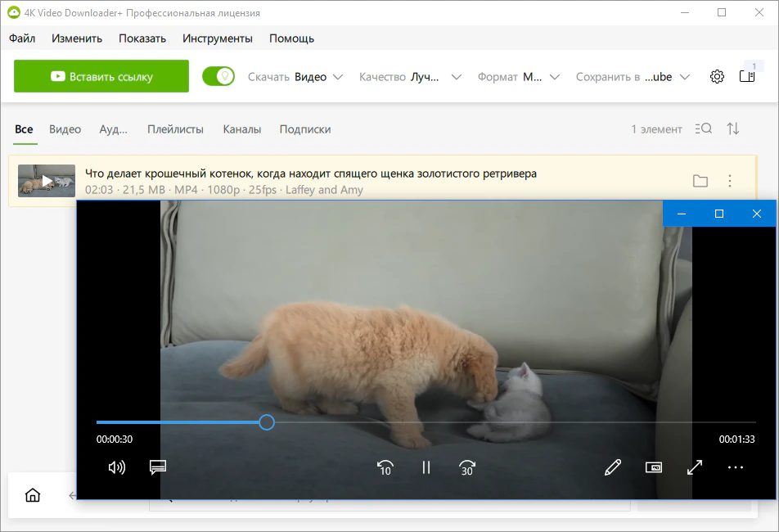Screen dimensions: 779x532
Task: Skip back 10 seconds in player
Action: click(385, 468)
